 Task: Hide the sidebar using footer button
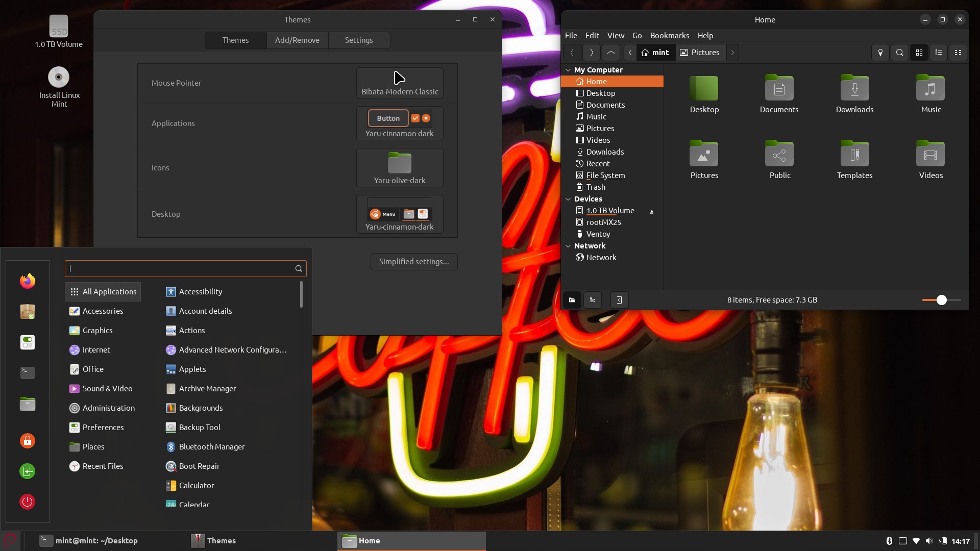(x=619, y=300)
